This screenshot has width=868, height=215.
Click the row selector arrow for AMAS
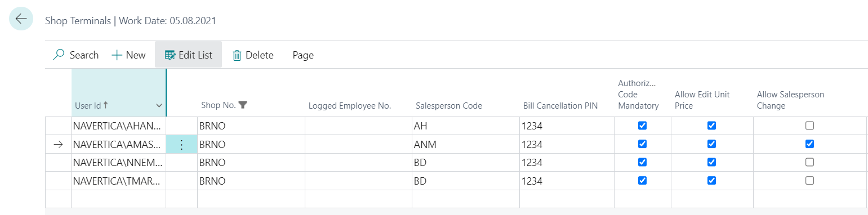coord(58,145)
